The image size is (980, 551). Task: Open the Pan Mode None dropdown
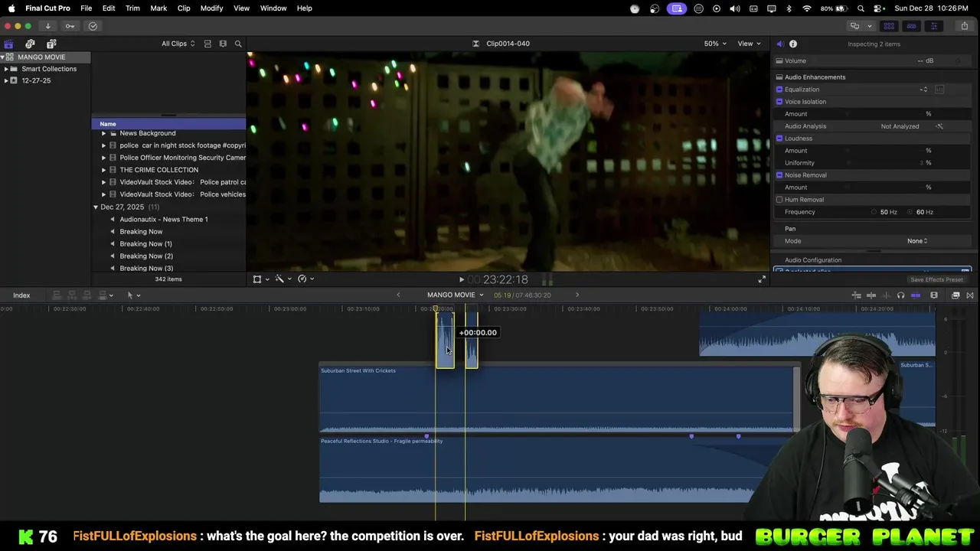point(917,241)
